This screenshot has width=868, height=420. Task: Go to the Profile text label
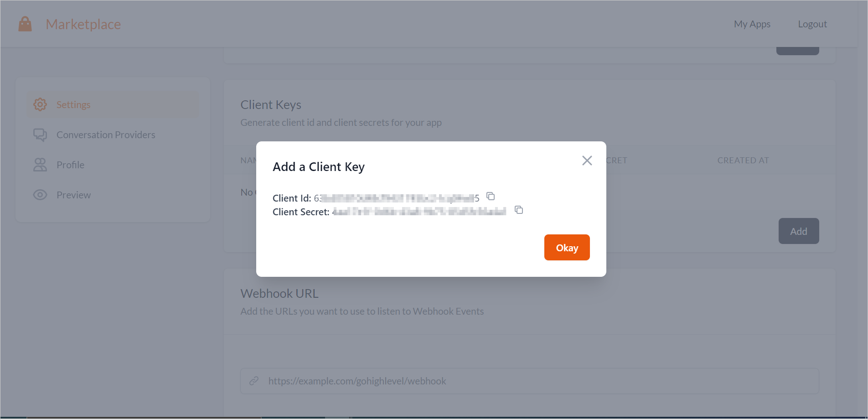click(x=71, y=165)
